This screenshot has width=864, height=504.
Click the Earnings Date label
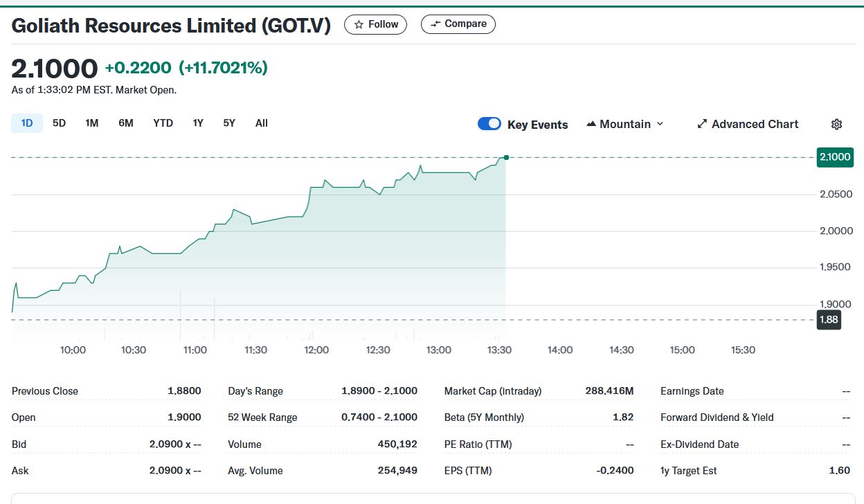click(692, 391)
